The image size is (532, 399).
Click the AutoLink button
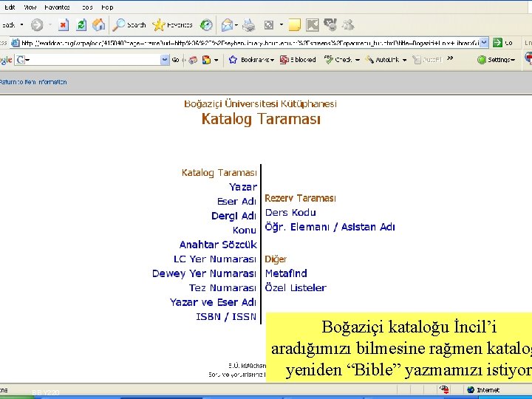pos(383,60)
